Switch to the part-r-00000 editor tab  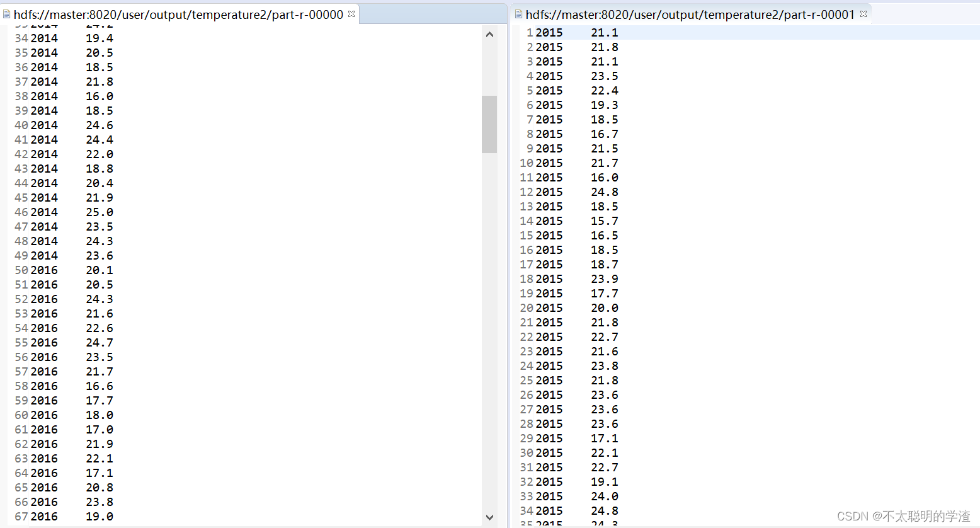[x=178, y=14]
